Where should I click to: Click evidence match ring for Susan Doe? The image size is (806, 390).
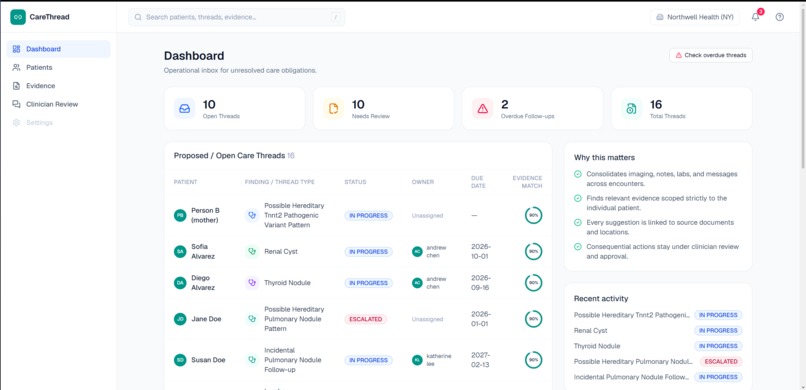pyautogui.click(x=533, y=360)
